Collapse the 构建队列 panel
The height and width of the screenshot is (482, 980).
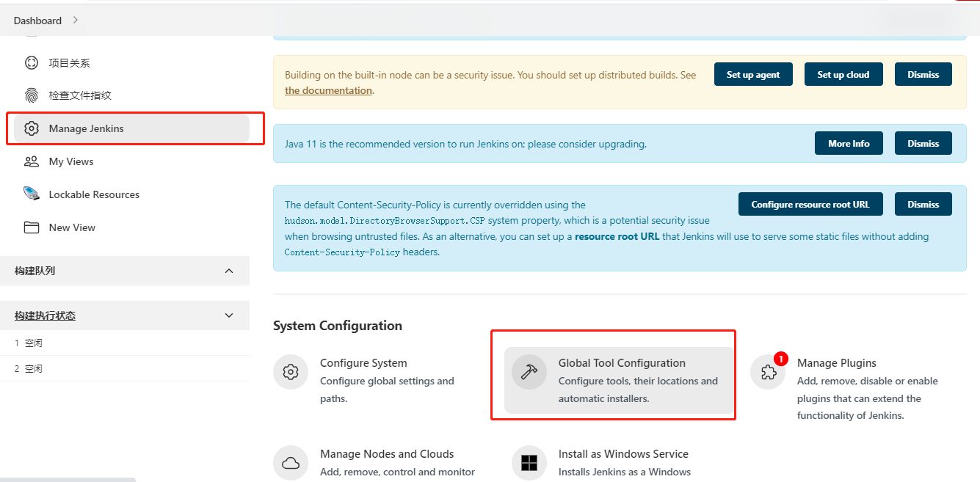tap(229, 271)
